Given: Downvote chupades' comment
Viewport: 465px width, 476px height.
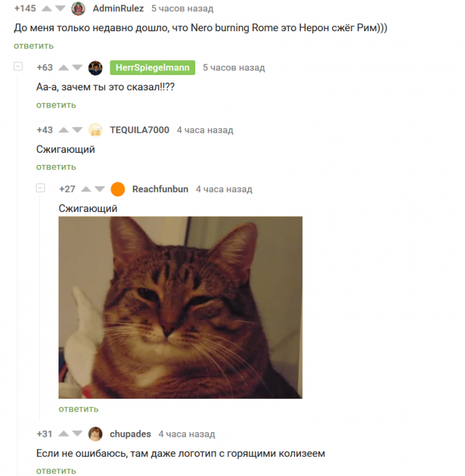Looking at the screenshot, I should pos(77,434).
